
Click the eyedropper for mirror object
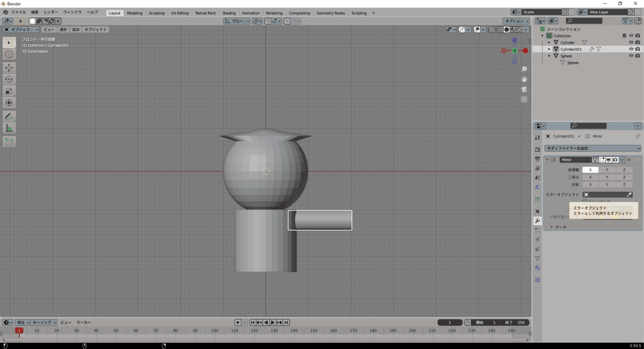(x=630, y=194)
